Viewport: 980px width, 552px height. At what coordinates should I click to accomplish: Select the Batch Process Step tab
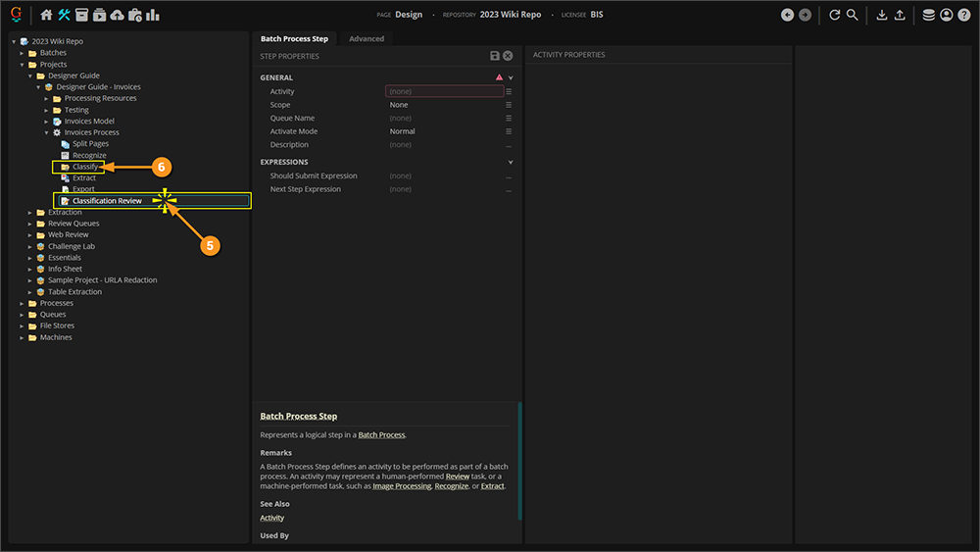tap(294, 38)
